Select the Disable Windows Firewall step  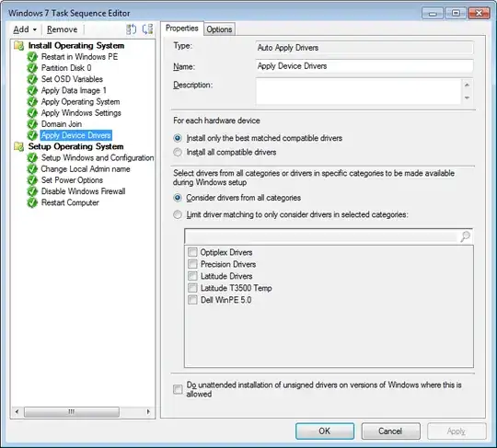click(84, 191)
